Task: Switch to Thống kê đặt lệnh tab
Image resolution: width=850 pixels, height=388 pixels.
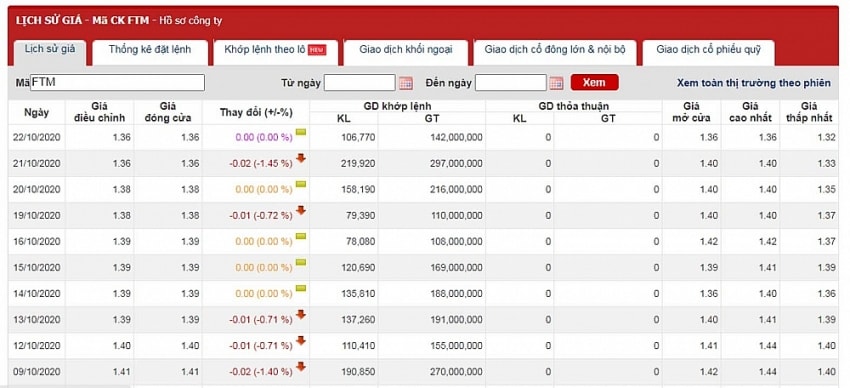Action: click(150, 50)
